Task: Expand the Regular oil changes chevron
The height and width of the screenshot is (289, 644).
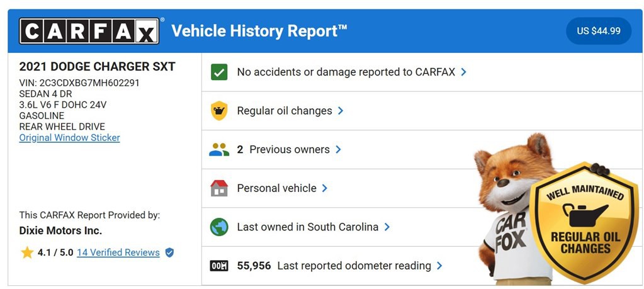Action: pos(341,111)
